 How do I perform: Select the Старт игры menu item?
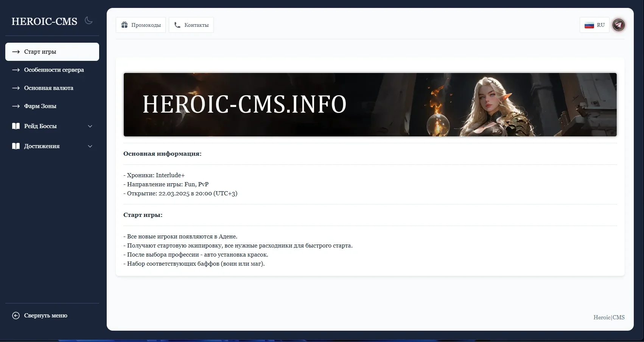[52, 52]
